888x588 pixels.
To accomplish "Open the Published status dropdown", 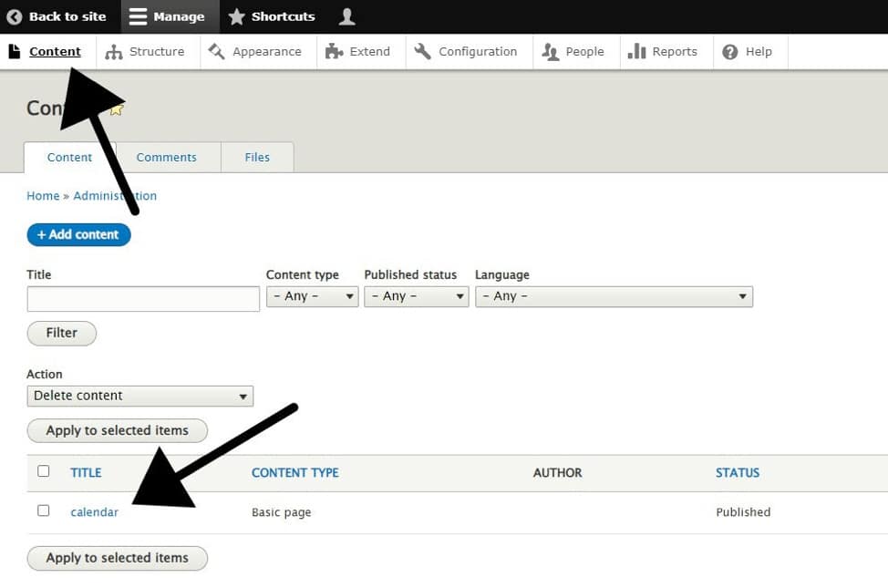I will click(416, 296).
